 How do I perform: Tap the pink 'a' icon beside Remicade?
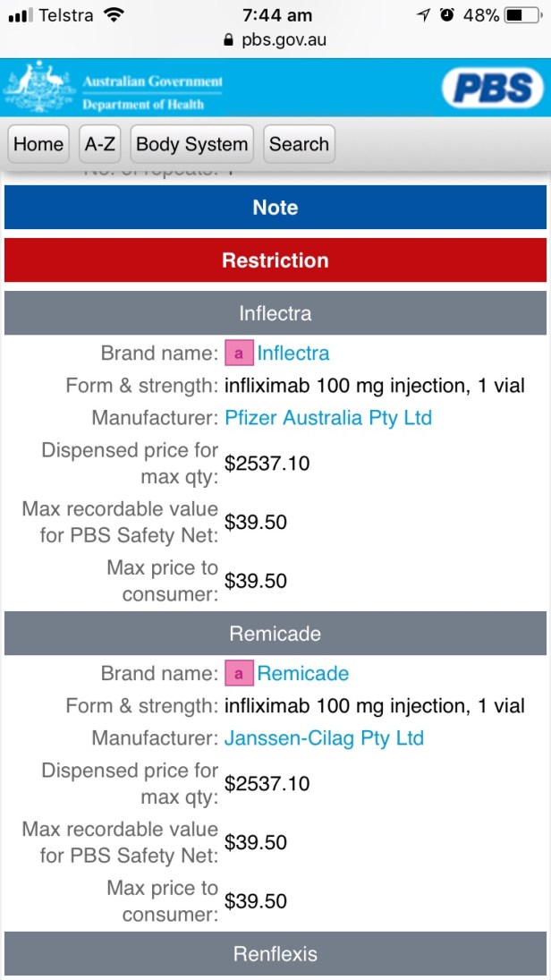pyautogui.click(x=239, y=673)
